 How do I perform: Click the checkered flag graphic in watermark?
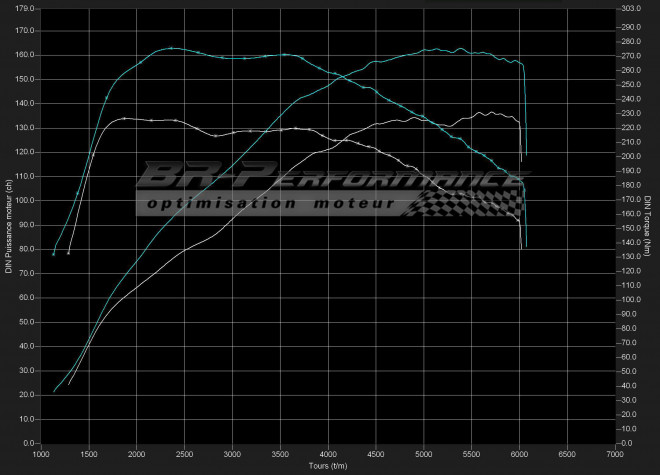[x=465, y=202]
